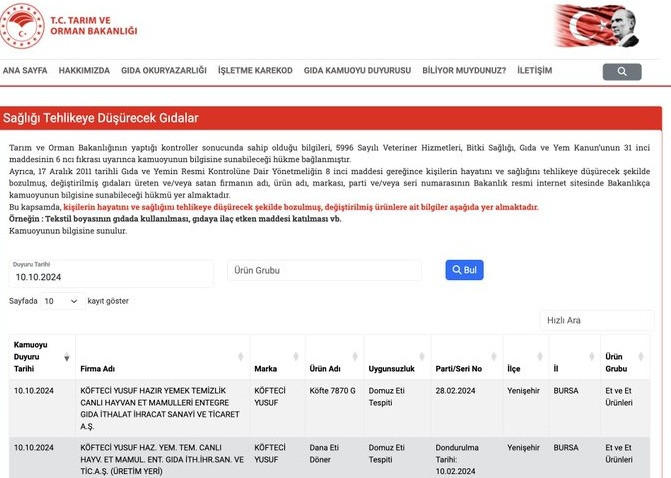Click the search magnifier button in navbar
The width and height of the screenshot is (671, 478).
[x=622, y=71]
